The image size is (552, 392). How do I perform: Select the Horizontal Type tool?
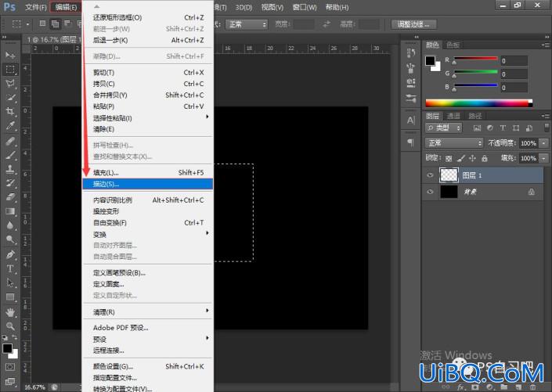[x=10, y=268]
